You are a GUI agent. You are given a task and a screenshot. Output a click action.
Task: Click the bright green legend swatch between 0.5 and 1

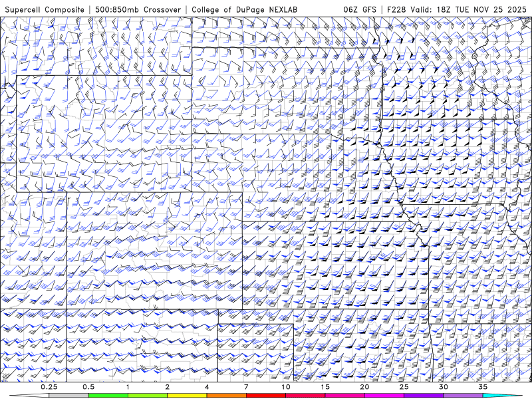108,396
